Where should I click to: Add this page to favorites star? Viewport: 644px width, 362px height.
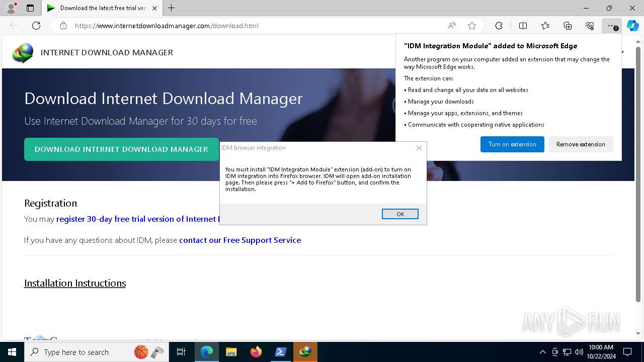pyautogui.click(x=471, y=26)
